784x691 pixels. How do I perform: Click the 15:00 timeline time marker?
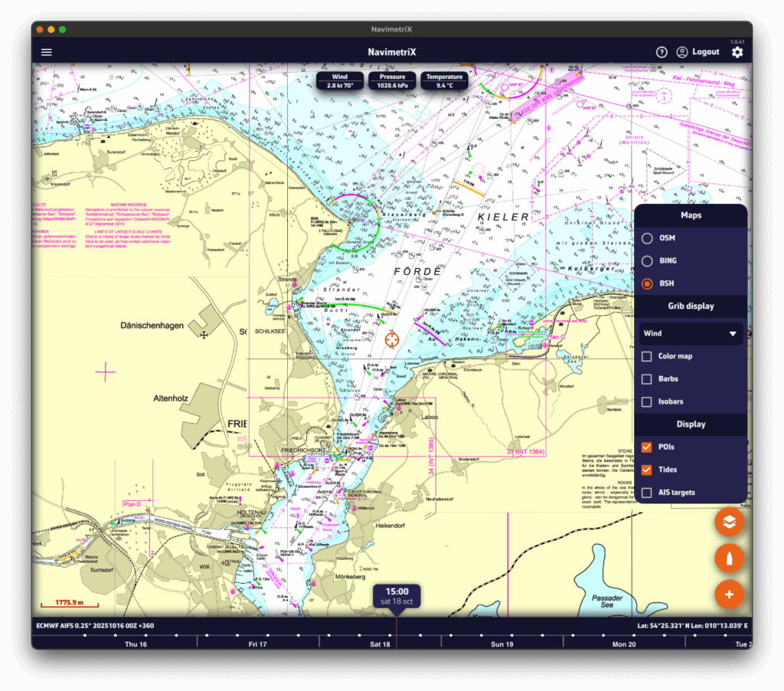397,596
